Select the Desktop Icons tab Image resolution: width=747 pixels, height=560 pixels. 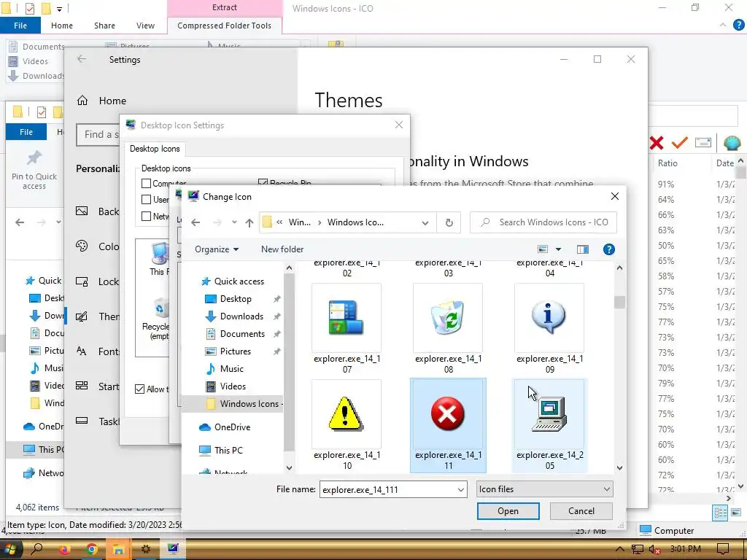click(155, 149)
